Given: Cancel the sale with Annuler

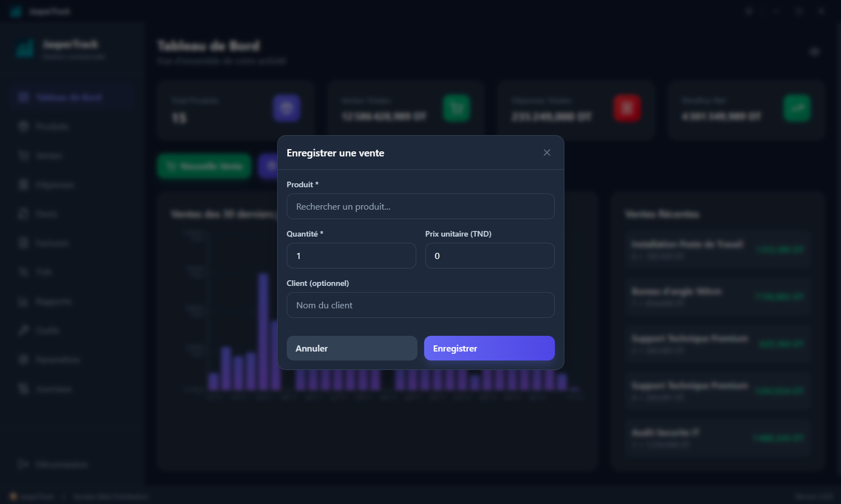Looking at the screenshot, I should pos(352,348).
